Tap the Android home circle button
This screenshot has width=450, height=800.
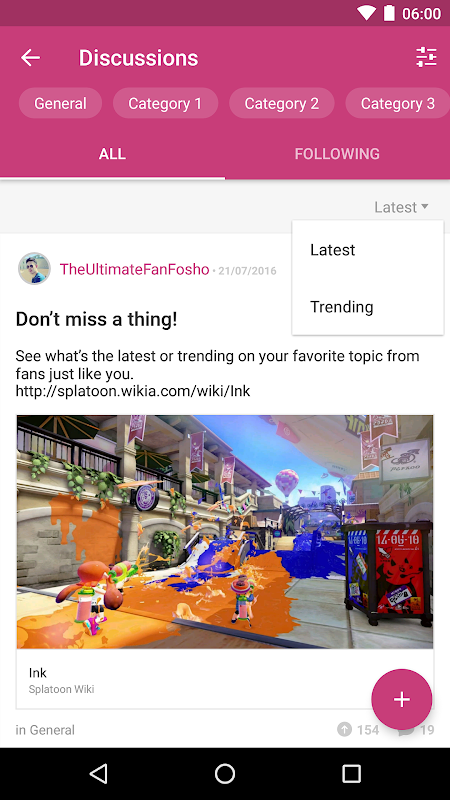(225, 773)
